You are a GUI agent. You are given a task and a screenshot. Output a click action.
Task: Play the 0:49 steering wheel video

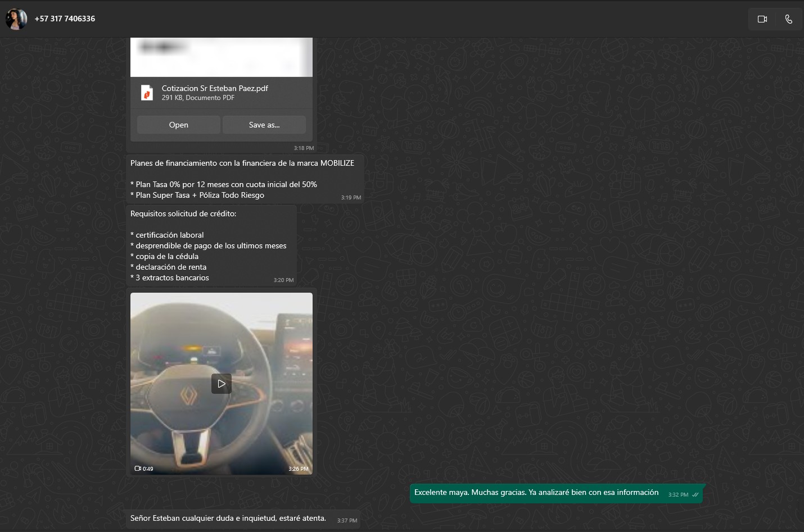222,384
